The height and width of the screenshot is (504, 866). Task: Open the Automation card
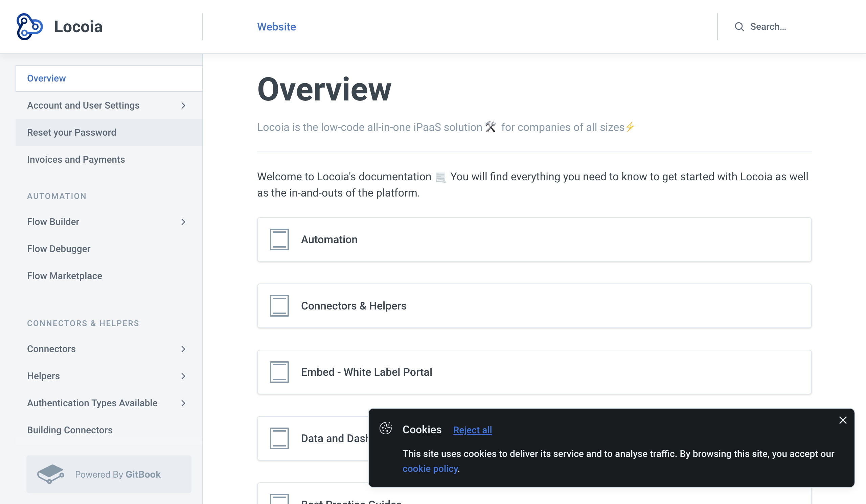pos(534,239)
